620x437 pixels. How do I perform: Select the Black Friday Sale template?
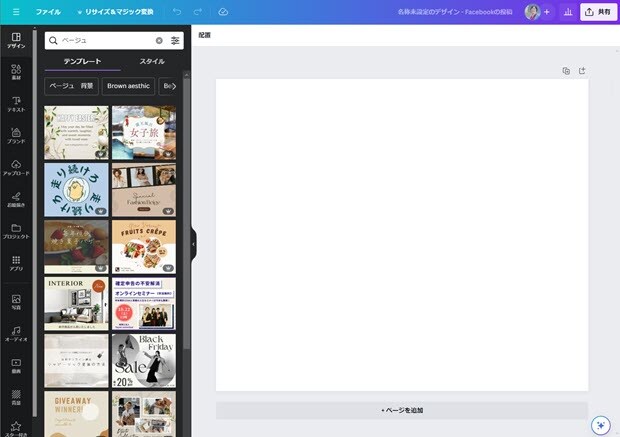coord(143,360)
